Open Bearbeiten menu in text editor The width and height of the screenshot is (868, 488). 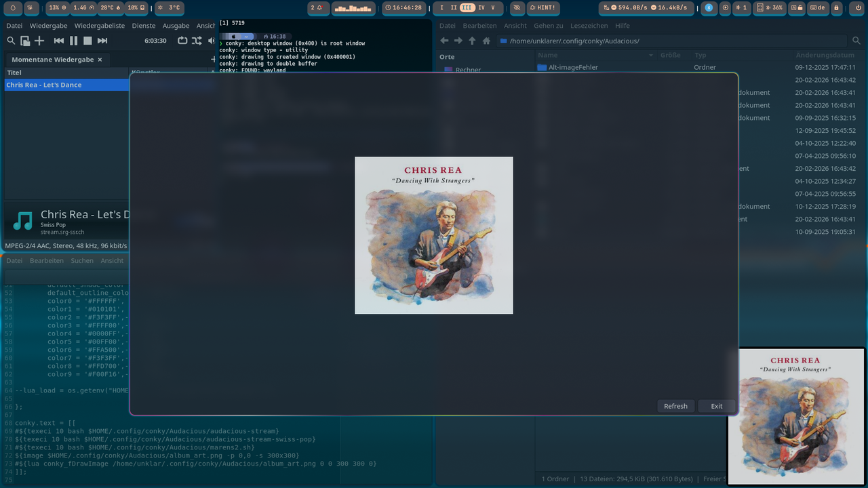[x=47, y=260]
